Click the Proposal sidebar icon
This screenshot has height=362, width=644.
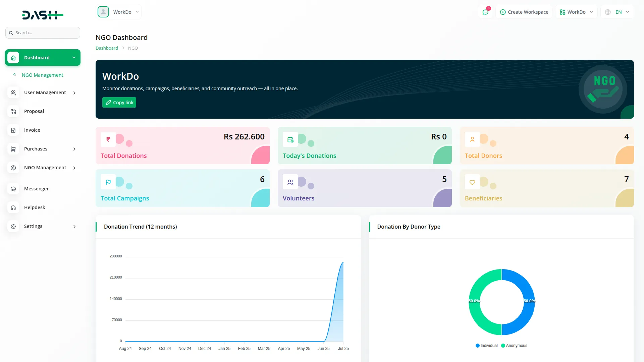click(x=13, y=112)
